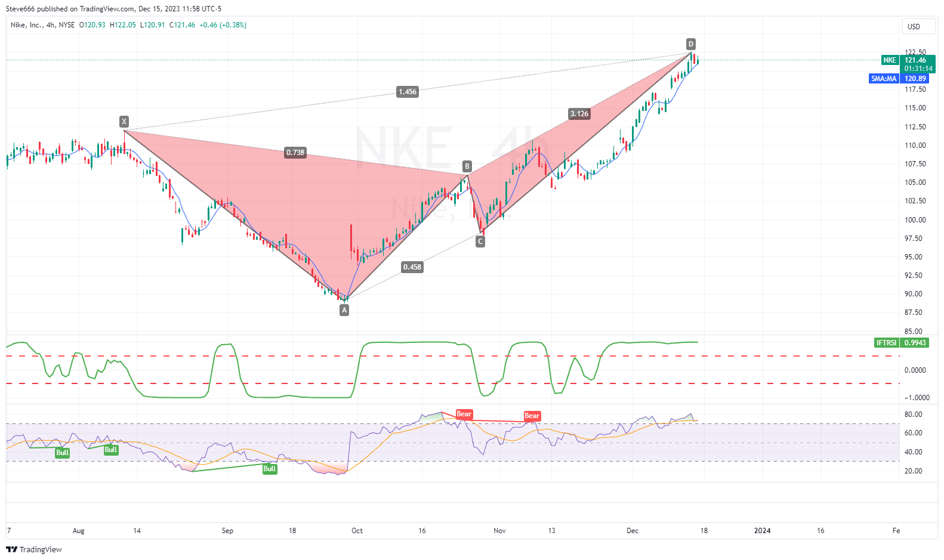Screen dimensions: 944x560
Task: Click the TradingView logo at bottom left
Action: point(34,549)
